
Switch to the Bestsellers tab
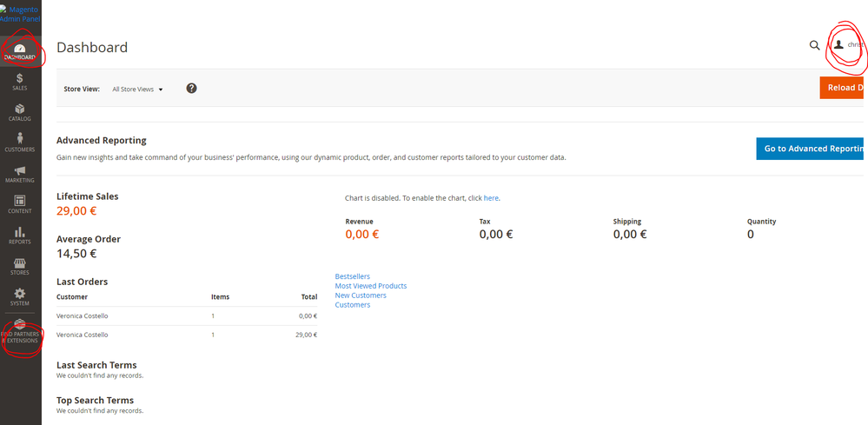pyautogui.click(x=352, y=276)
